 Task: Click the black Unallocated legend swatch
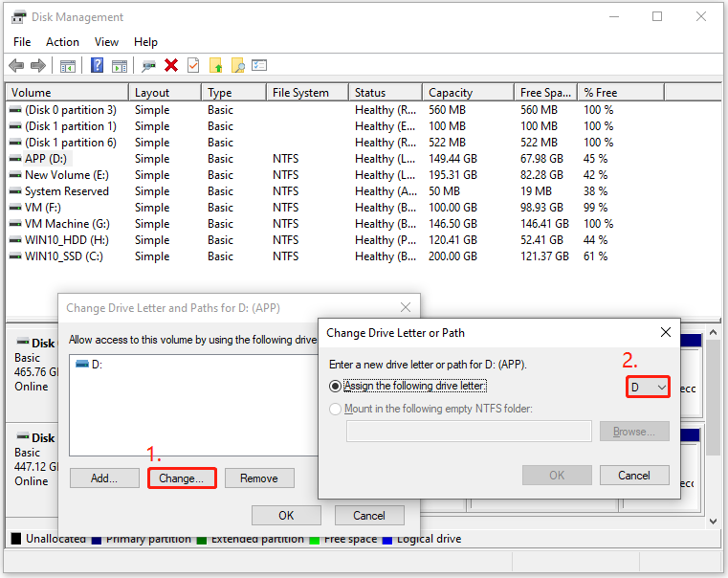tap(16, 539)
